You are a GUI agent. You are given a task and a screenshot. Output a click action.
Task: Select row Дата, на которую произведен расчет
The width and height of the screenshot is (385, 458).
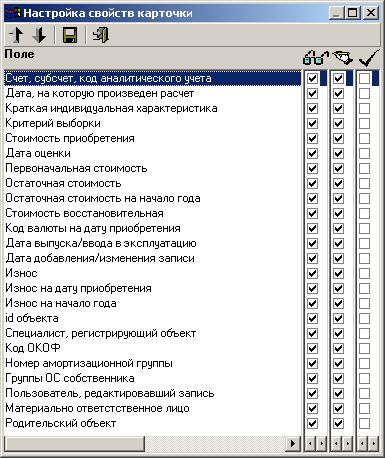(152, 93)
